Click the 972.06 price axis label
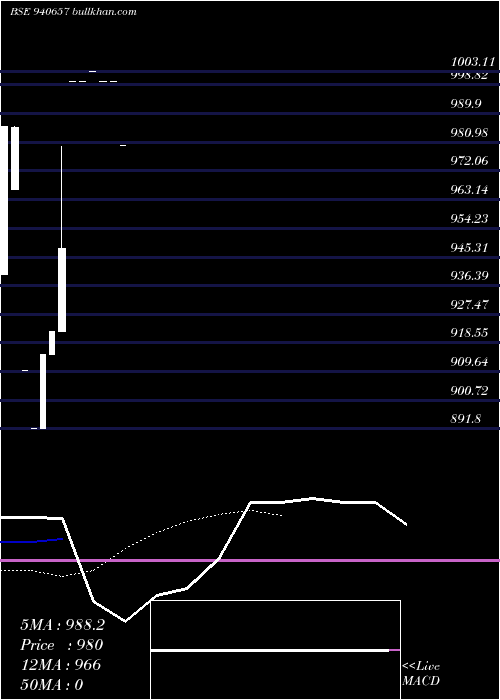Image resolution: width=500 pixels, height=700 pixels. point(469,161)
